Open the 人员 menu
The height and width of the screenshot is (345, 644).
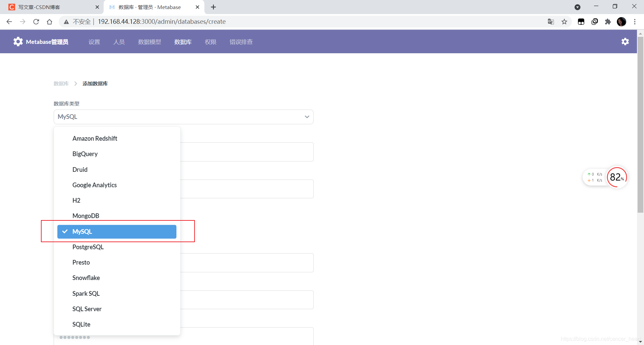coord(119,42)
